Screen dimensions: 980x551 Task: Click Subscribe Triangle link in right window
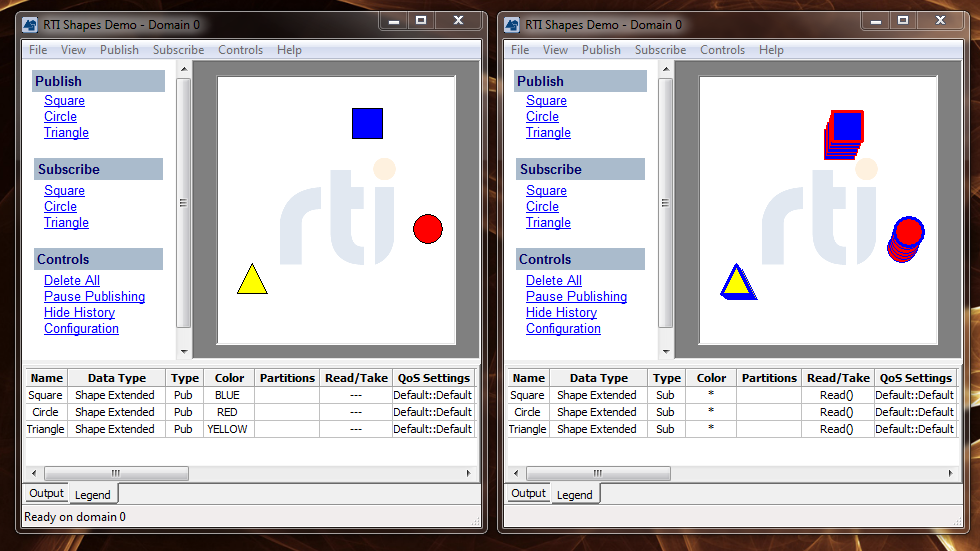(x=548, y=222)
